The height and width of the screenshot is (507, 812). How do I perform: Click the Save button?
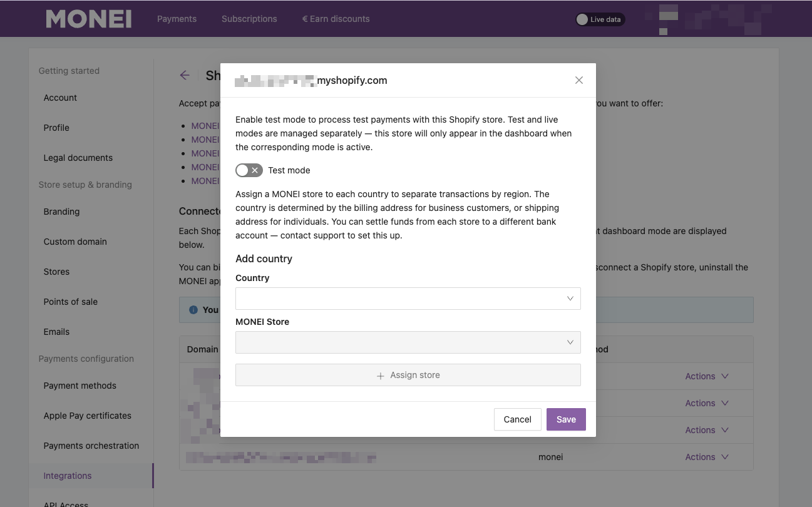(566, 419)
